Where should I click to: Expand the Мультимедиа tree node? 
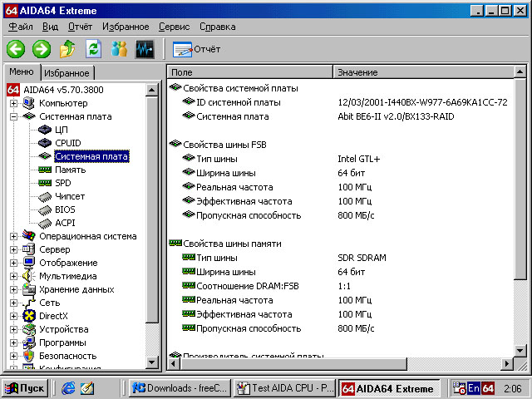tap(13, 276)
